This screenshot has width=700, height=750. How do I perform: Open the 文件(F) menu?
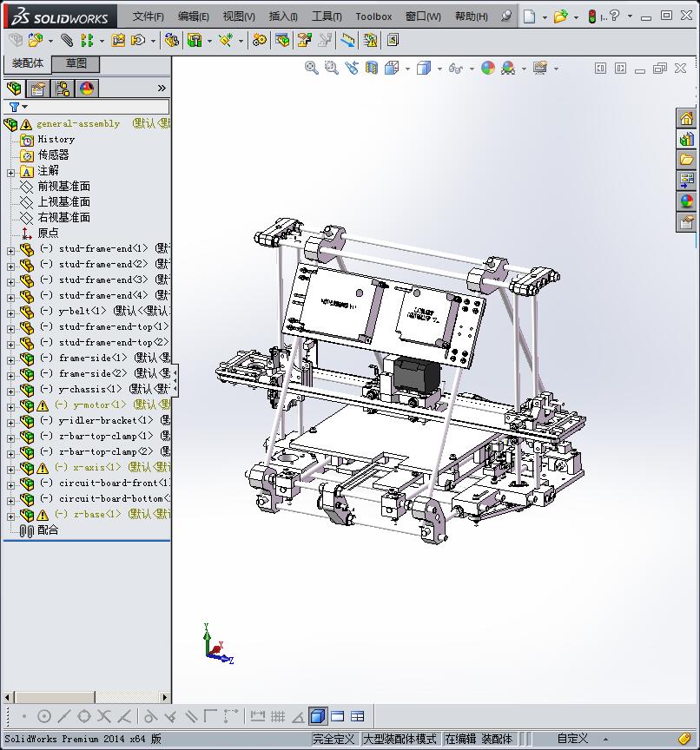pyautogui.click(x=148, y=16)
